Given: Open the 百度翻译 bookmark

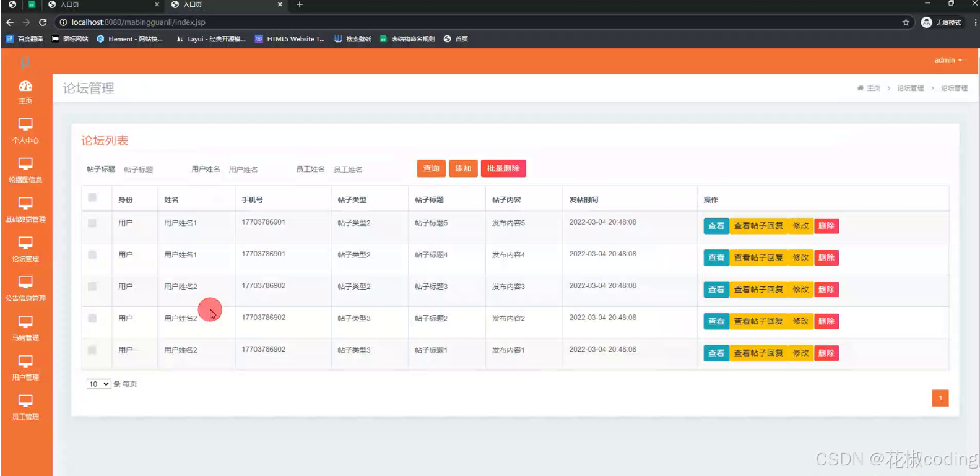Looking at the screenshot, I should [24, 39].
